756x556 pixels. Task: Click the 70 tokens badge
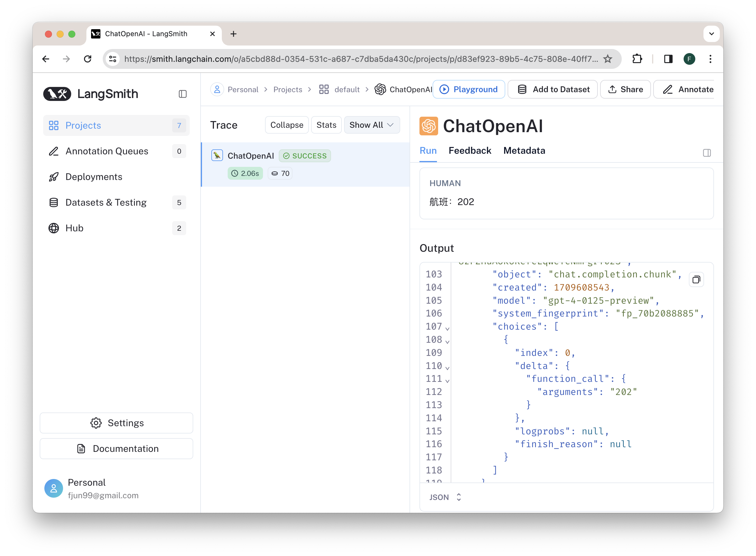coord(280,173)
